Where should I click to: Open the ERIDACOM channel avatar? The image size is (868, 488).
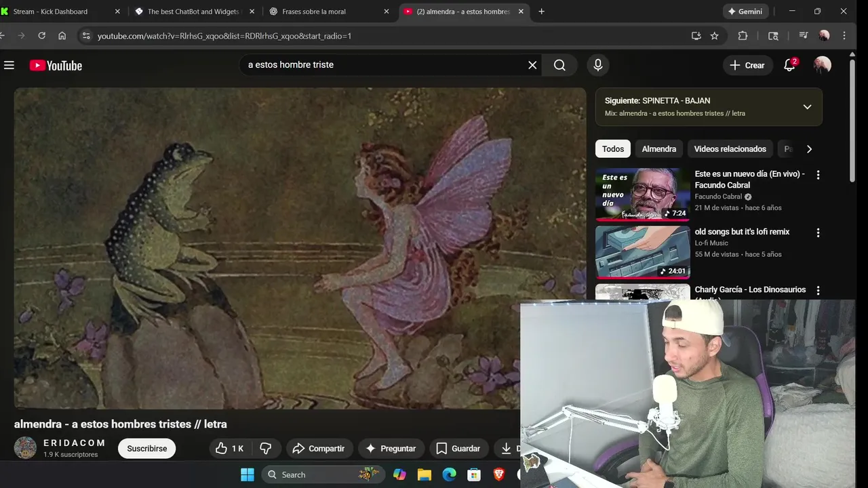click(25, 448)
